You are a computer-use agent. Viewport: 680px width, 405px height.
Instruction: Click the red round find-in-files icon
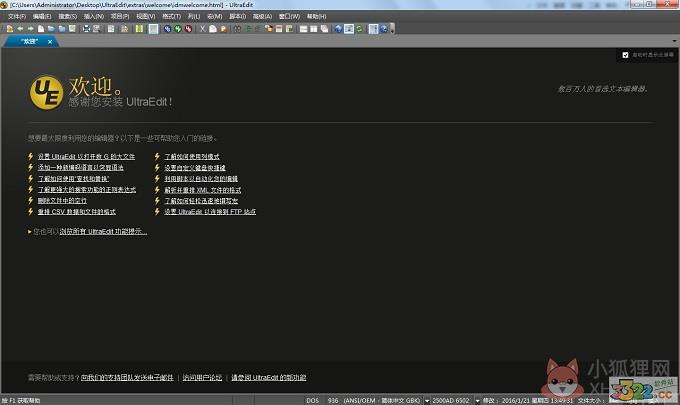pos(188,29)
